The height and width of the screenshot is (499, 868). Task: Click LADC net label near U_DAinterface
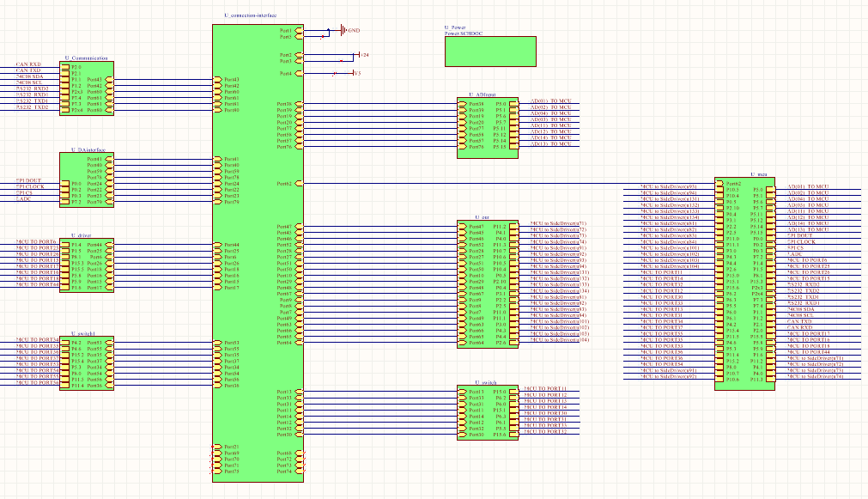[x=23, y=198]
